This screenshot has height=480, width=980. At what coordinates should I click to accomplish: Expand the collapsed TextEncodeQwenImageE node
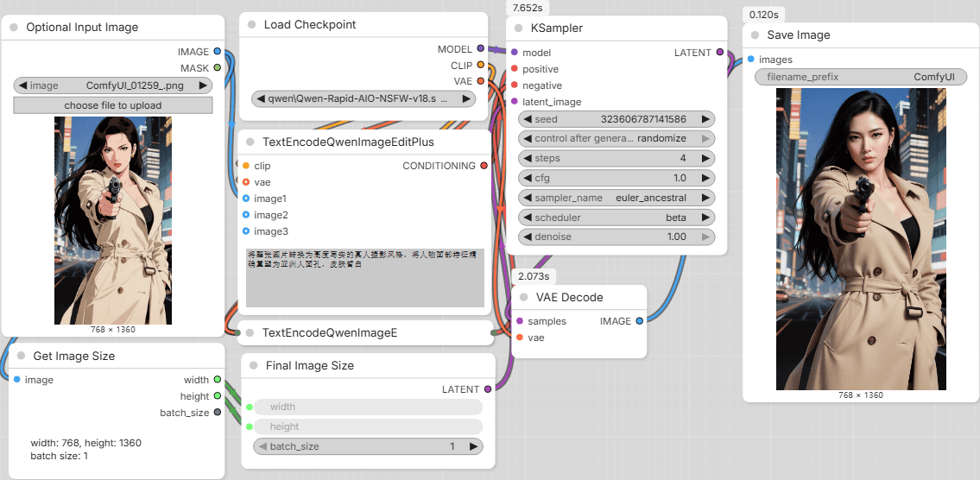[x=250, y=332]
